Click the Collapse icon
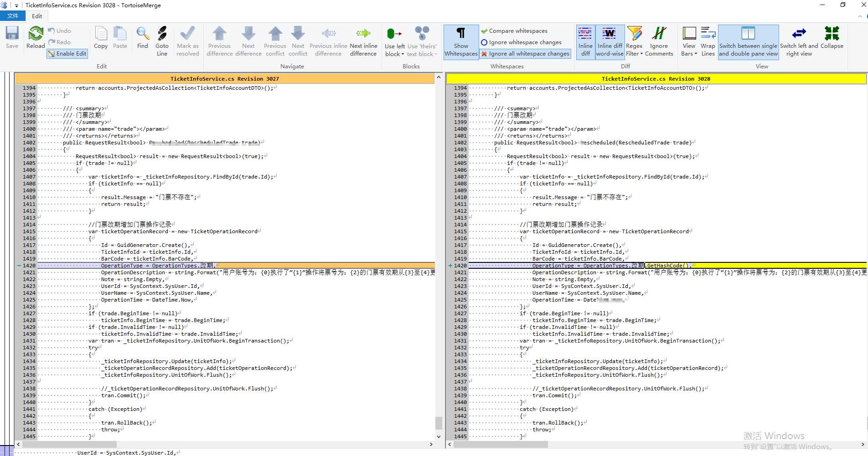Viewport: 868px width, 456px height. click(832, 38)
